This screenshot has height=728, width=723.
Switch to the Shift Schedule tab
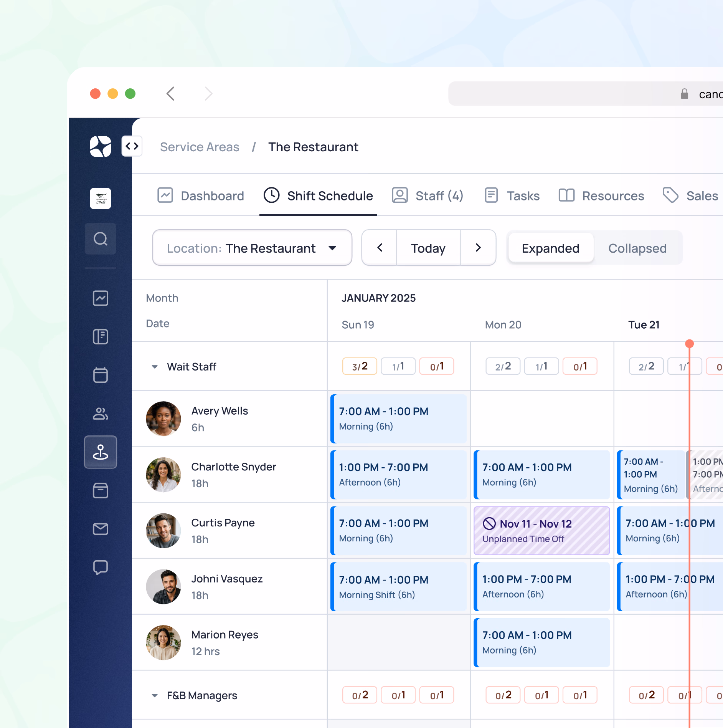318,196
